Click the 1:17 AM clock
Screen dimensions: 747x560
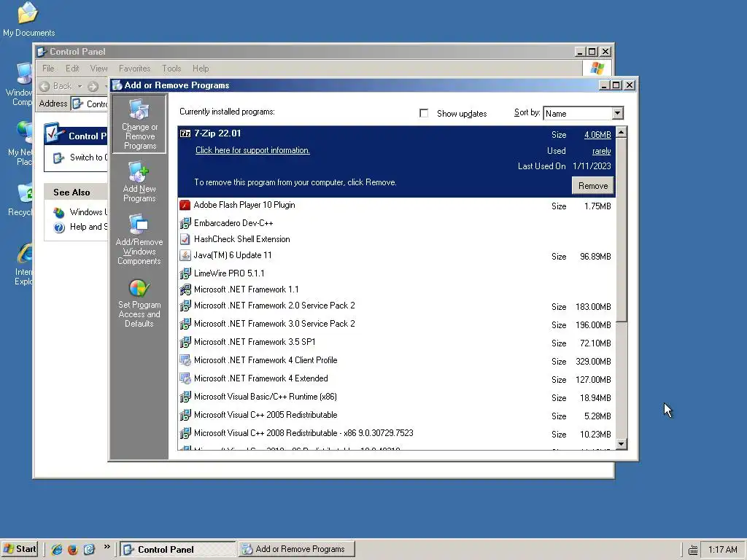coord(723,550)
